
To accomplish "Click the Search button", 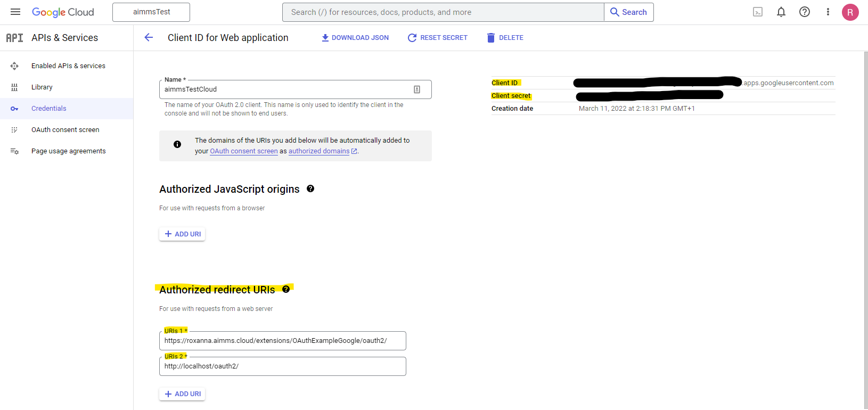I will (629, 12).
